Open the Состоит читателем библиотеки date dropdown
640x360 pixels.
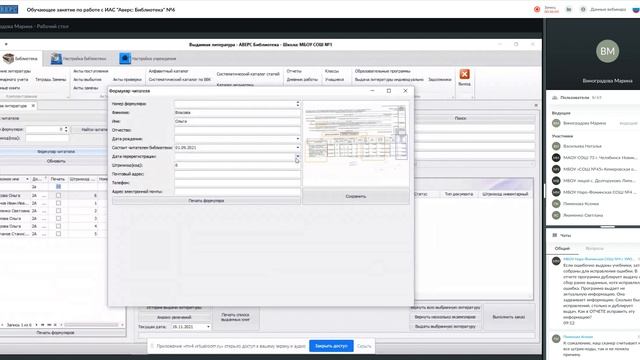[298, 148]
